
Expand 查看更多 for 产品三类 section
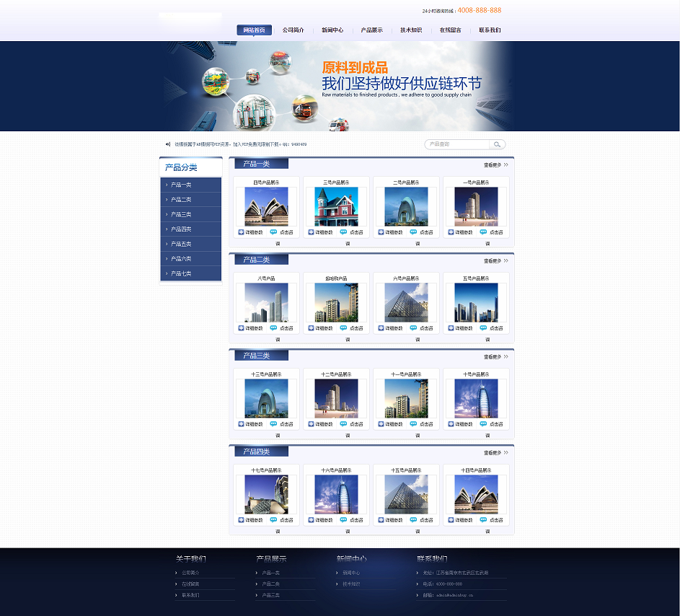(x=495, y=357)
